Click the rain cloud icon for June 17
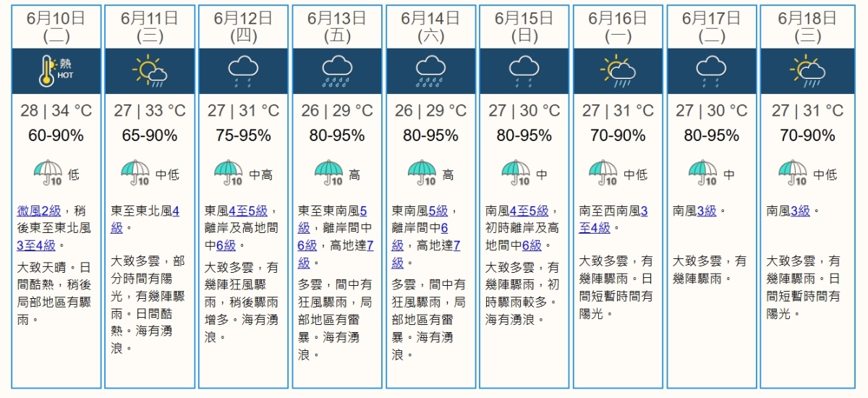Image resolution: width=868 pixels, height=398 pixels. coord(711,71)
